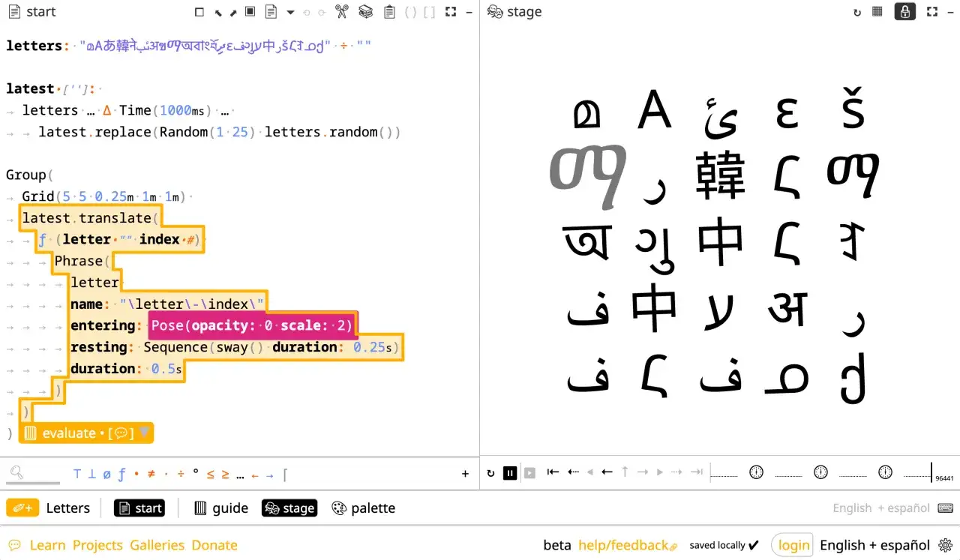Screen dimensions: 960x560
Task: Click the evaluate label under the code
Action: 70,433
